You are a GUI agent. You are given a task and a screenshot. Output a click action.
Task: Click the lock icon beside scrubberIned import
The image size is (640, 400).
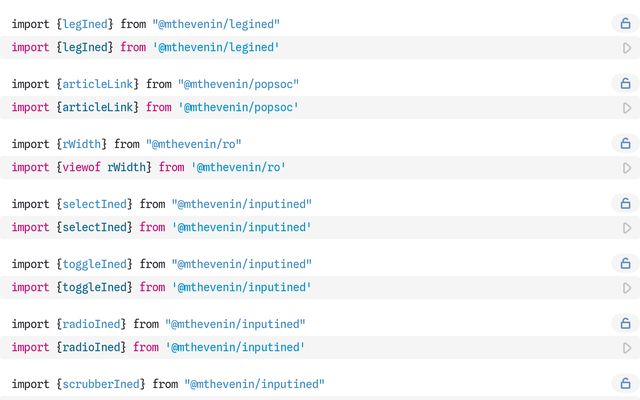(625, 384)
